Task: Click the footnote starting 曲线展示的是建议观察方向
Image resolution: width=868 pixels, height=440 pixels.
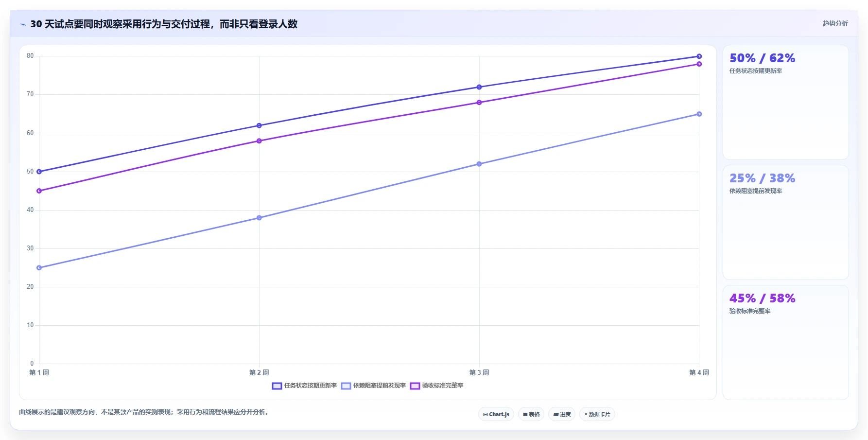Action: click(144, 412)
